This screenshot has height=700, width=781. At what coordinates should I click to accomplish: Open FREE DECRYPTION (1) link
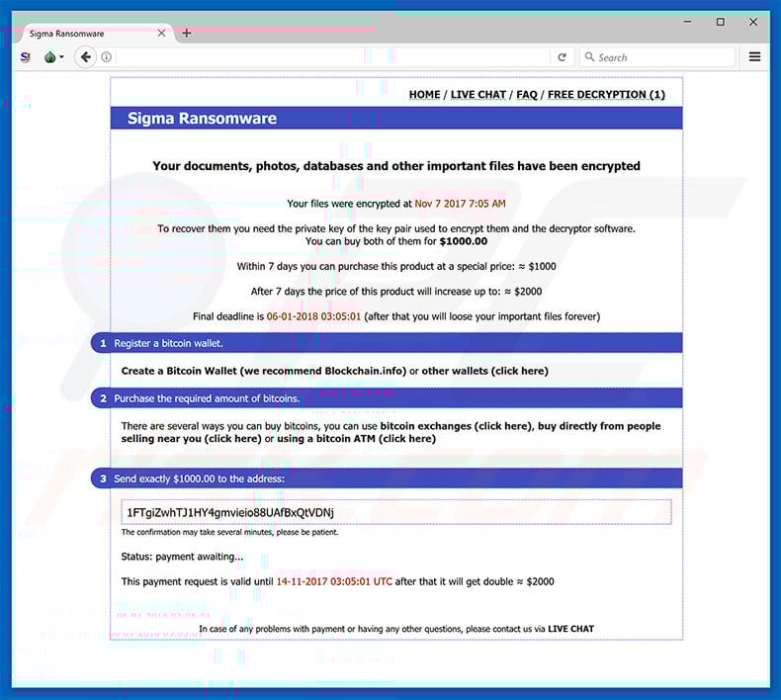606,95
